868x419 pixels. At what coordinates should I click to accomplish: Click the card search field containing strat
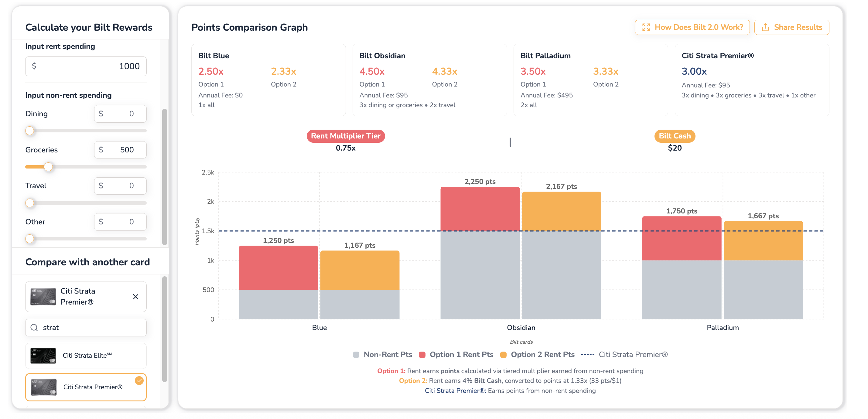[x=86, y=327]
